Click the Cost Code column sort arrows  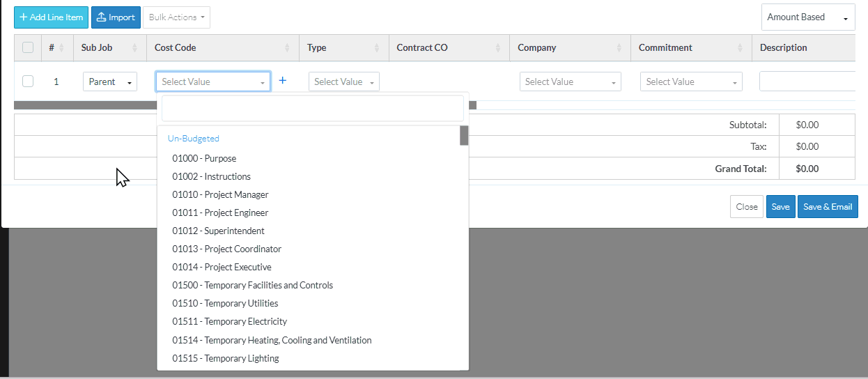288,48
